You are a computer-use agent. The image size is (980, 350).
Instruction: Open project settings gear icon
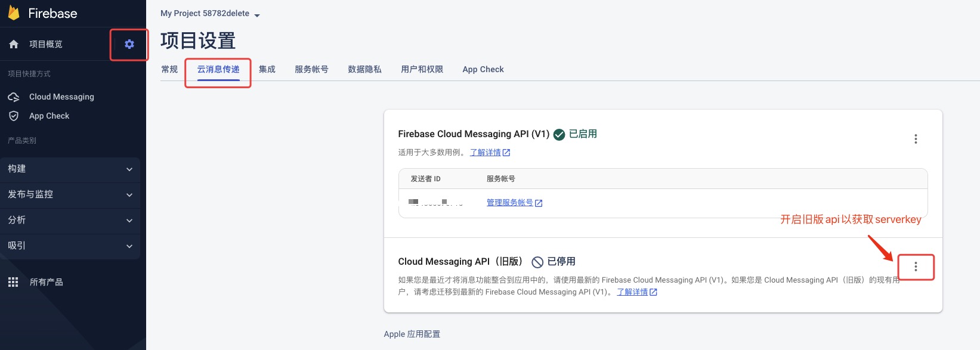click(x=129, y=44)
